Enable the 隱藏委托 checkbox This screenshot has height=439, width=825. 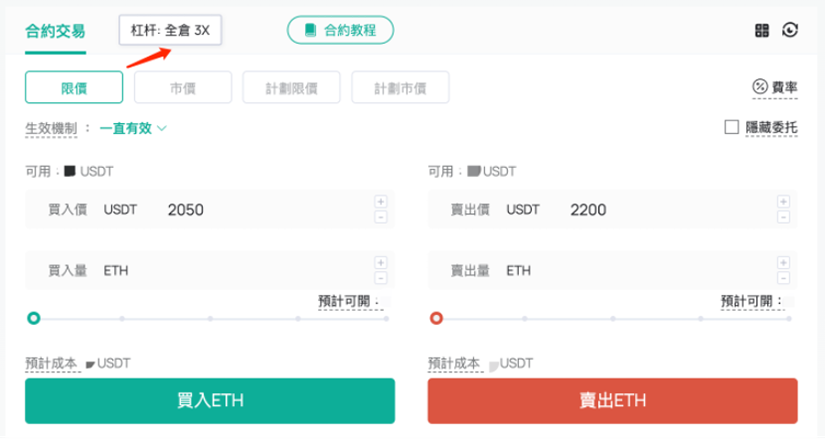731,127
